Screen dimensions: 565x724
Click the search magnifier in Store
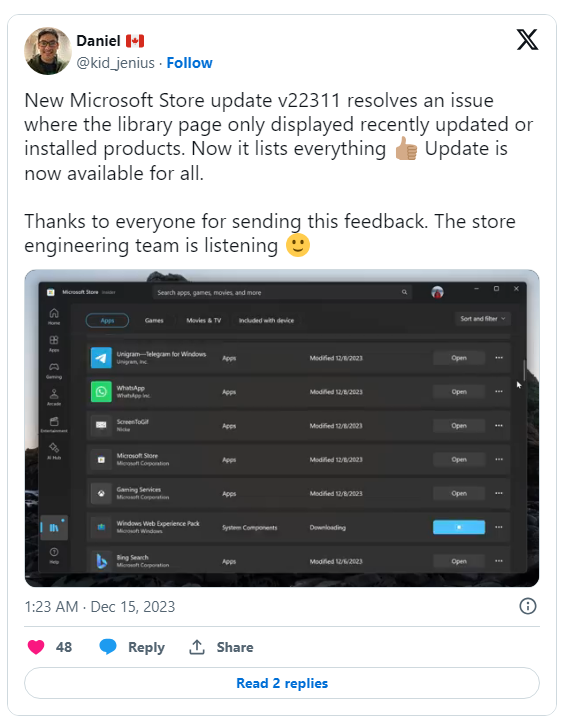[x=404, y=292]
